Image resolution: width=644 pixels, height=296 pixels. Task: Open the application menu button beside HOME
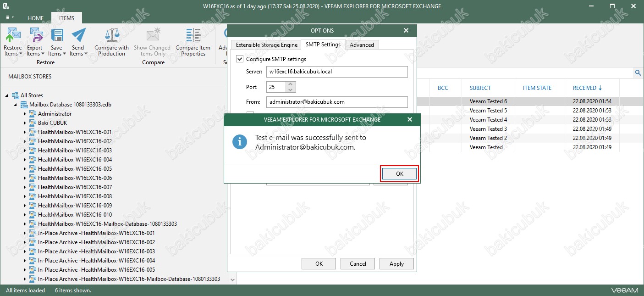10,17
